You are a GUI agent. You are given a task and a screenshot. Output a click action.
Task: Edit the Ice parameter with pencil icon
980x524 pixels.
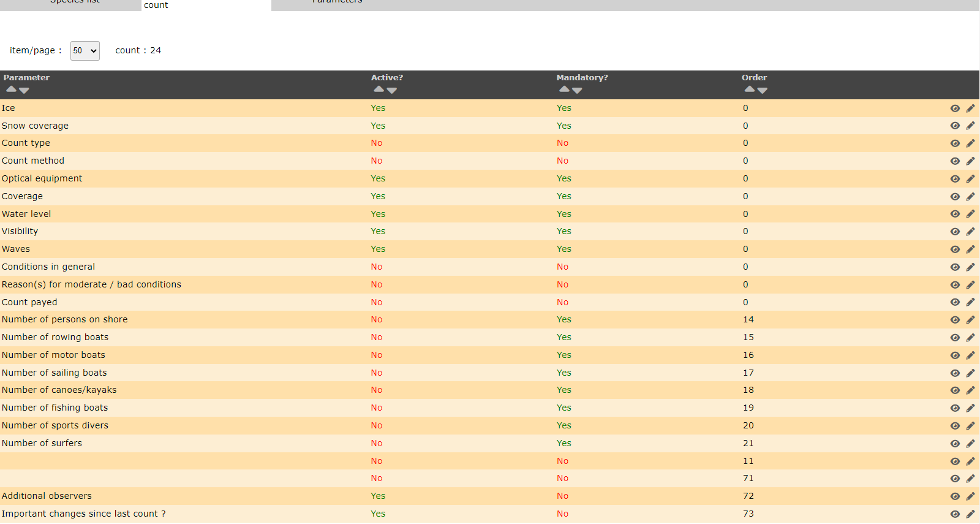click(970, 108)
